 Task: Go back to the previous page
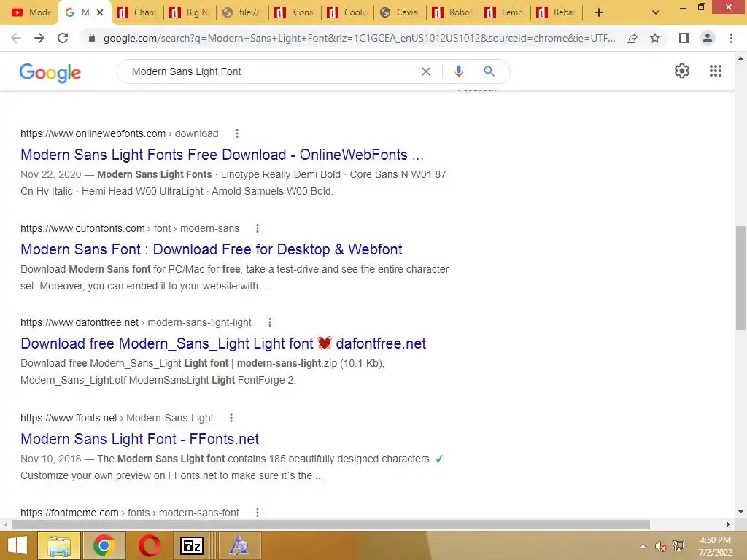[x=16, y=38]
